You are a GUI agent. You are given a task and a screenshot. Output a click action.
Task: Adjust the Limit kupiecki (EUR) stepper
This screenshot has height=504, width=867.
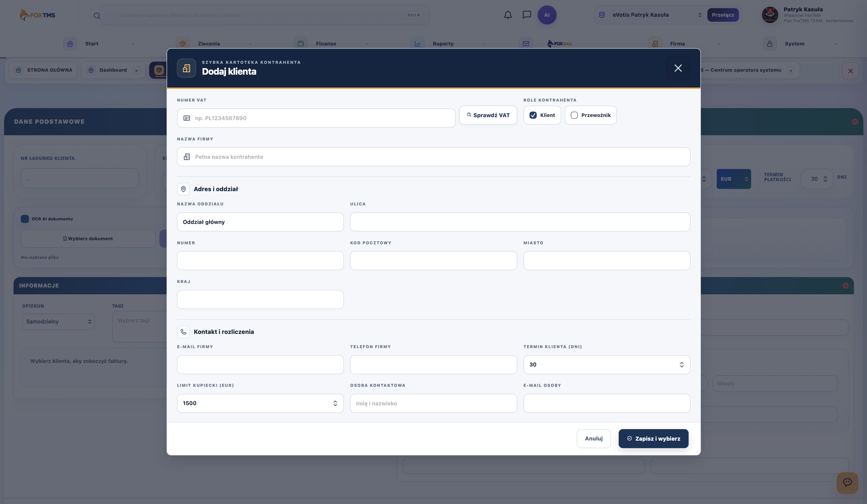click(x=335, y=403)
